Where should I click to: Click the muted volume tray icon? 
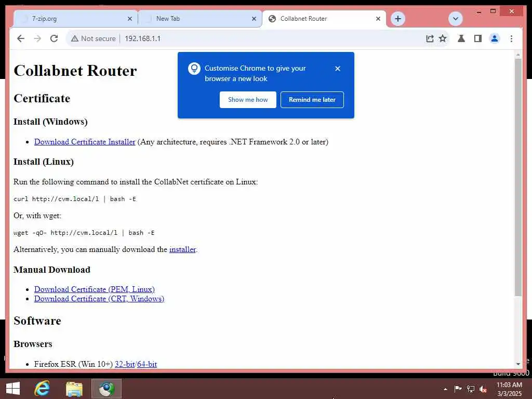pos(483,389)
